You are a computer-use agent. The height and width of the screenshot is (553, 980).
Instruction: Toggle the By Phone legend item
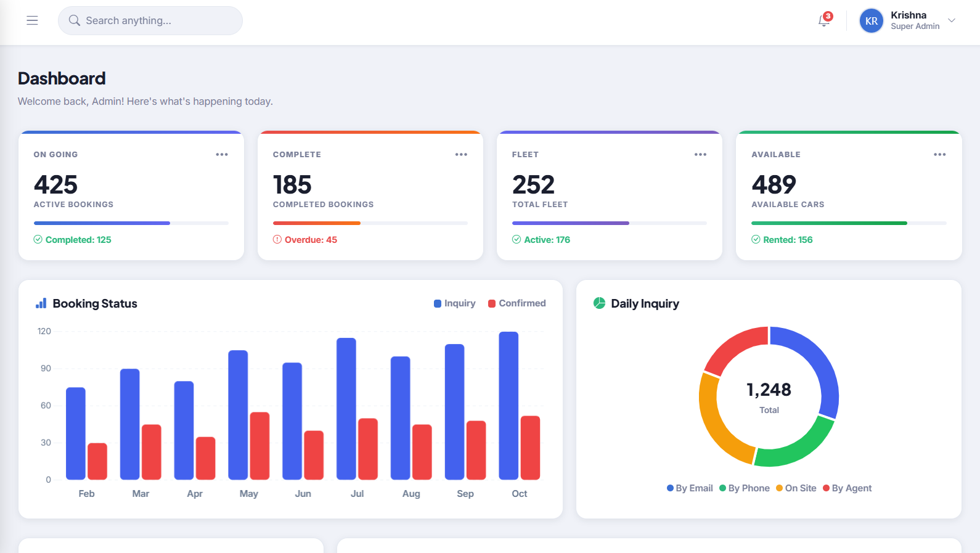point(745,488)
